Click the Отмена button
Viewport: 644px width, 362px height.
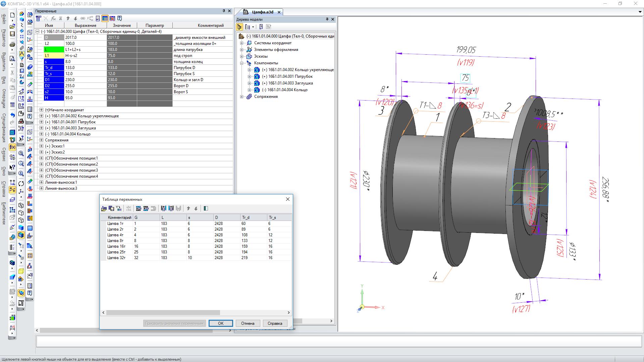click(248, 323)
